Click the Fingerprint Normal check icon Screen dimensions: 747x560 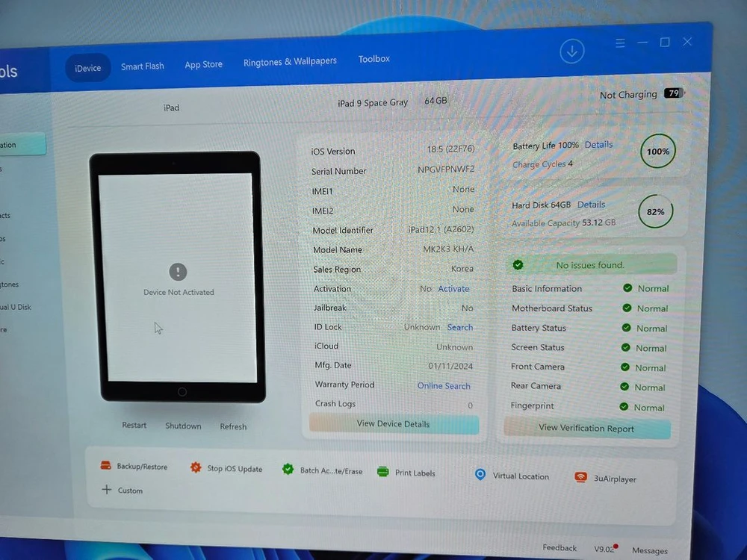[x=624, y=407]
